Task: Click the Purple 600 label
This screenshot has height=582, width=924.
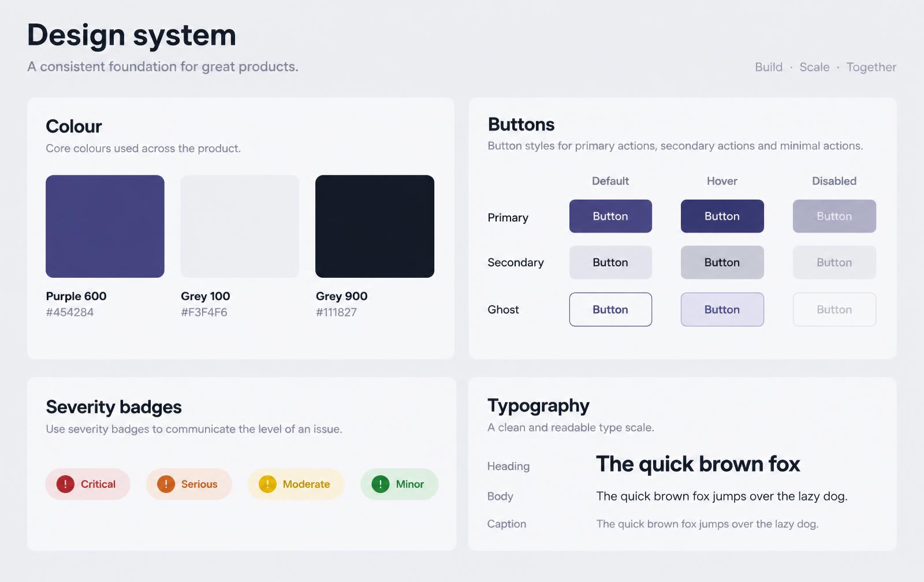Action: pyautogui.click(x=76, y=296)
